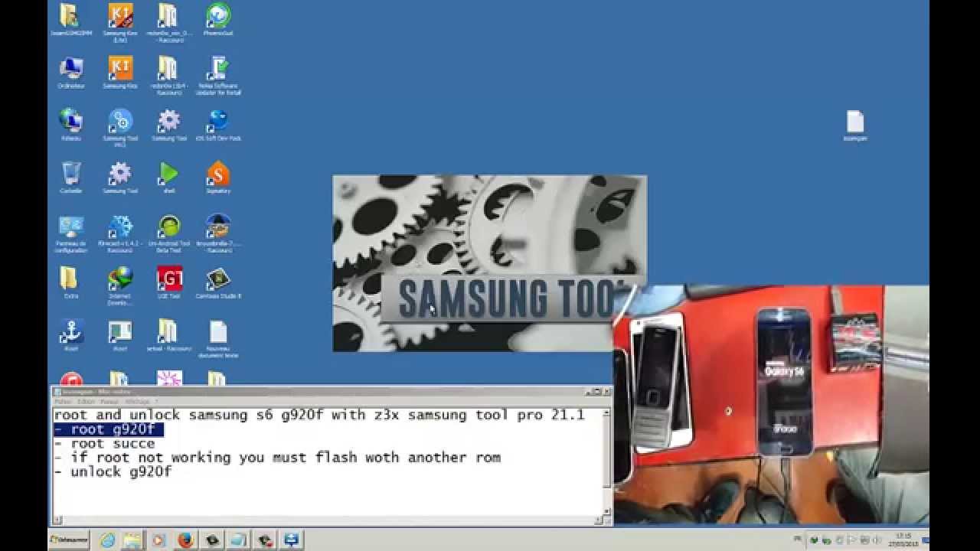This screenshot has width=980, height=551.
Task: Open the Internet Download Manager shortcut
Action: click(x=120, y=286)
